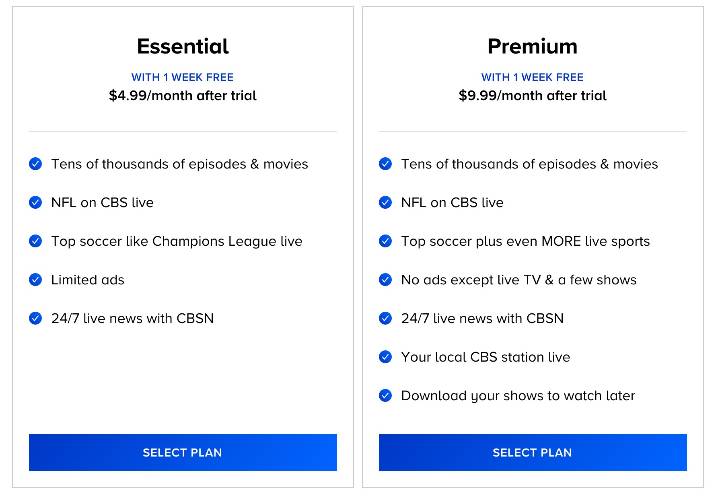
Task: Click Essential plan's Select Plan button
Action: pyautogui.click(x=183, y=452)
